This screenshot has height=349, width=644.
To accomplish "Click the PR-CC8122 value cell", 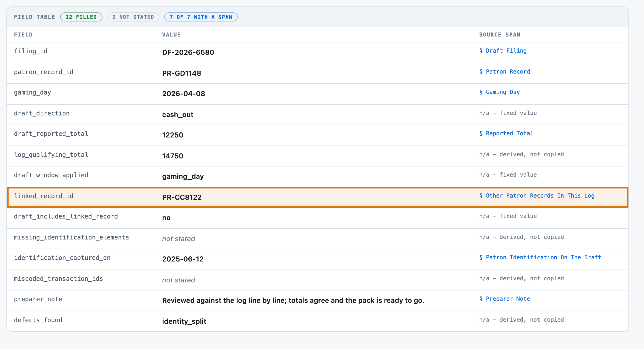I will pos(182,197).
